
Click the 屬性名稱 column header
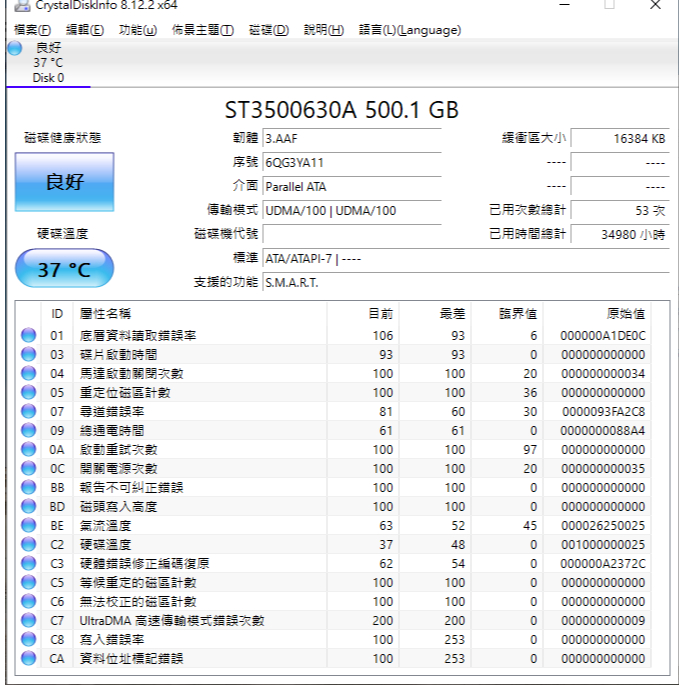[105, 314]
